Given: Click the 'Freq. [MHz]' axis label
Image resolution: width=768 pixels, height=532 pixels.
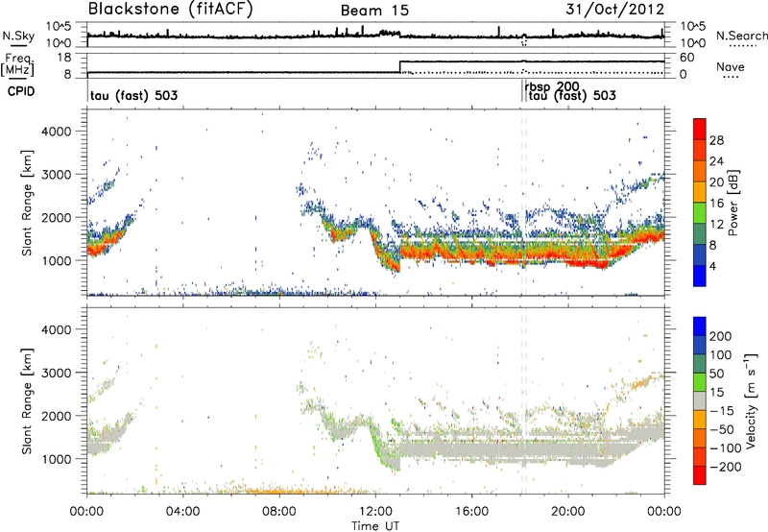Looking at the screenshot, I should coord(17,65).
